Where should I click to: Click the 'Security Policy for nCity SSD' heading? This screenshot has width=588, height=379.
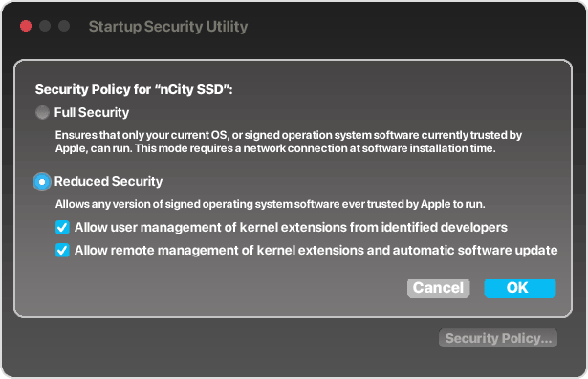[x=134, y=89]
